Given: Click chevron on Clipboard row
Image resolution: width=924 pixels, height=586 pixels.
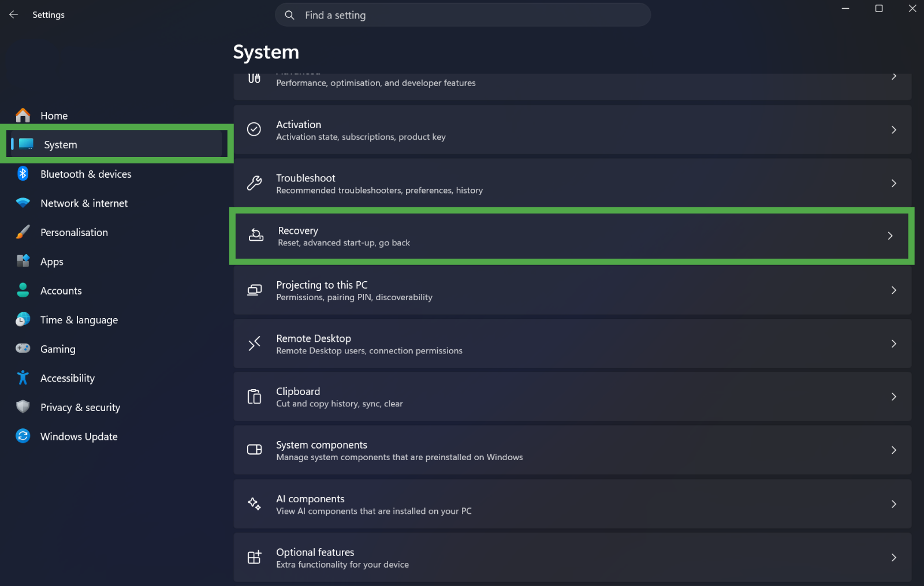Looking at the screenshot, I should coord(893,397).
